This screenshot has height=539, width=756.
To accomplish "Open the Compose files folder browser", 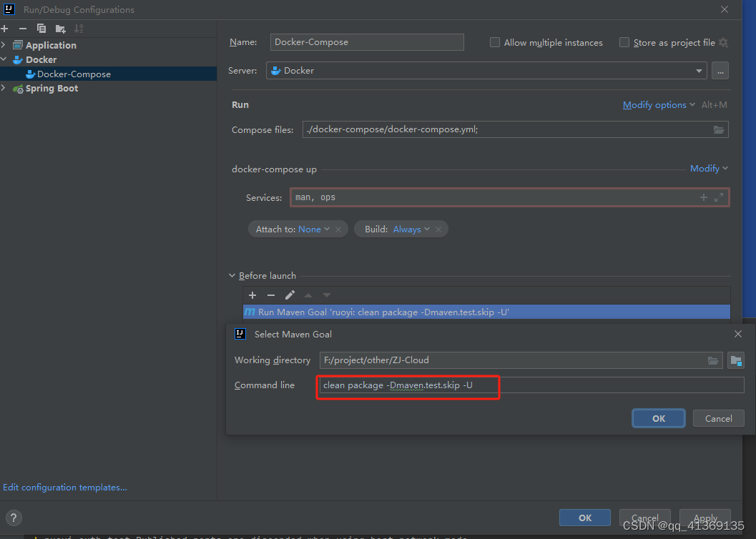I will tap(720, 129).
